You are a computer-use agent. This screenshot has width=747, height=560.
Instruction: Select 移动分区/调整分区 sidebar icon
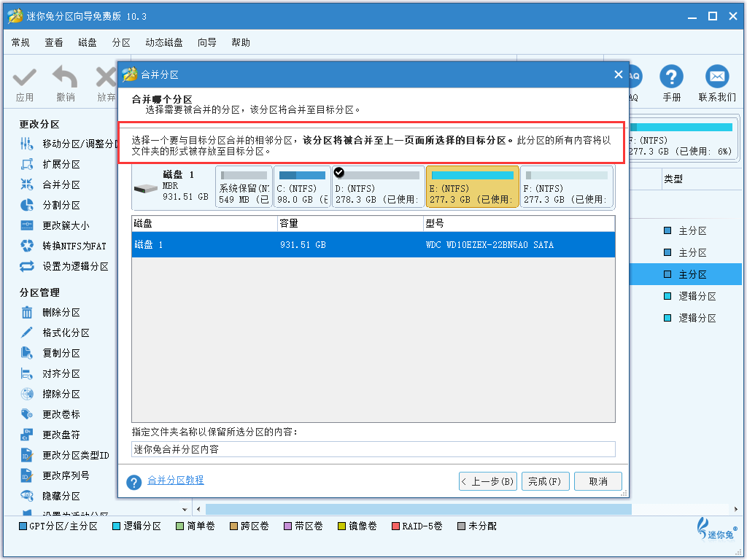click(x=27, y=144)
